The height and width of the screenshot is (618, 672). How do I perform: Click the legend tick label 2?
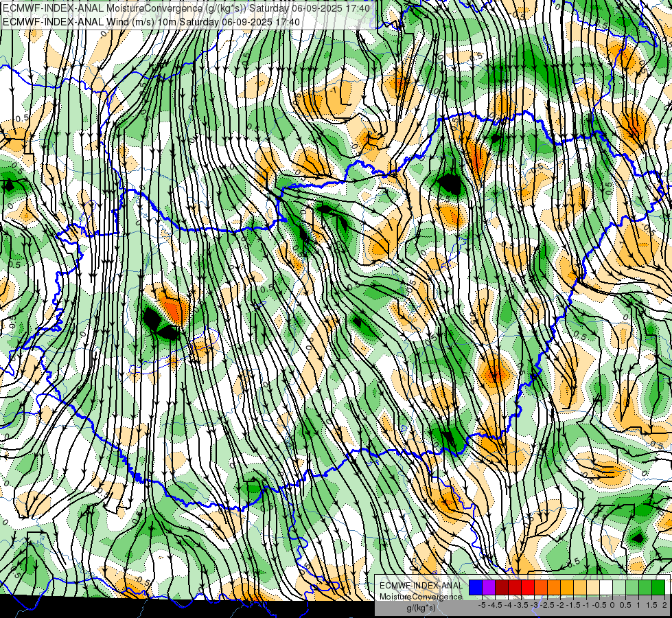(664, 605)
